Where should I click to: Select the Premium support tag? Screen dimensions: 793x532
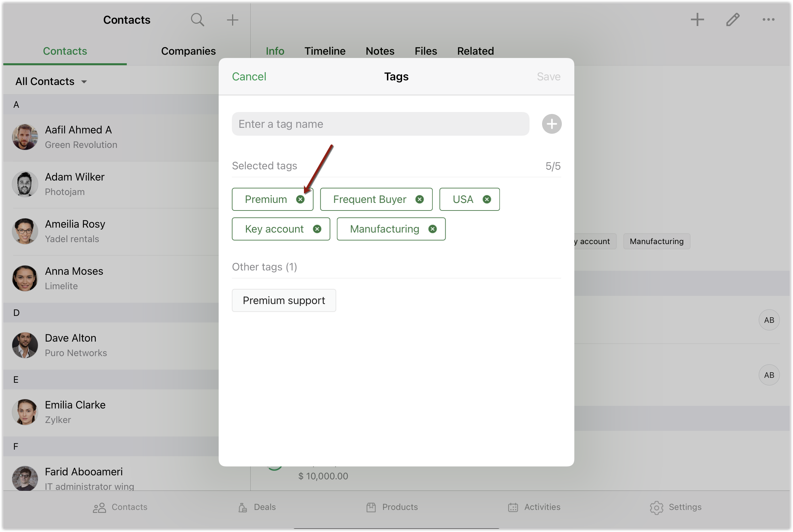coord(284,301)
